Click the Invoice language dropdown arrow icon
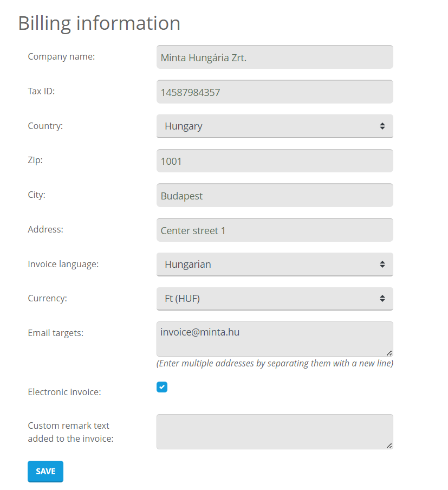 point(382,265)
